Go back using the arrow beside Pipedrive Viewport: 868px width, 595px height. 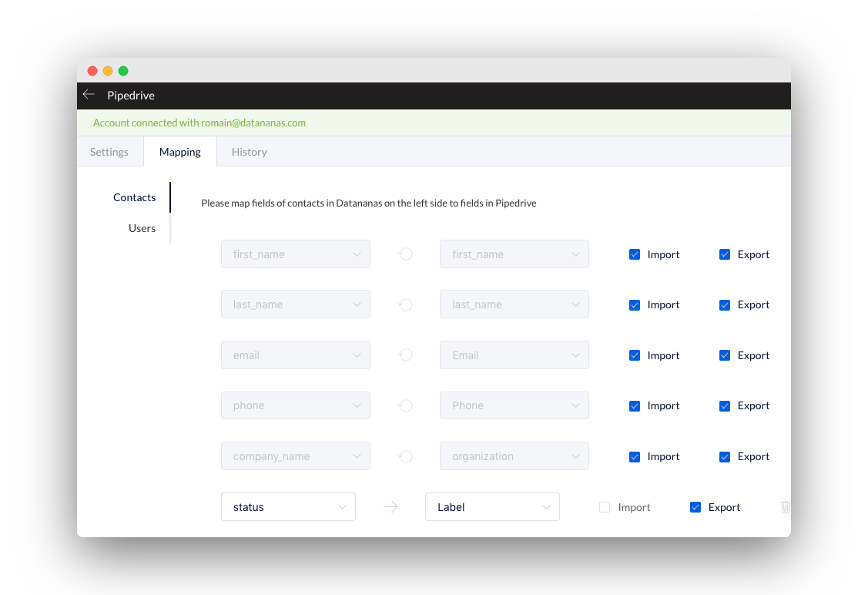(x=89, y=95)
